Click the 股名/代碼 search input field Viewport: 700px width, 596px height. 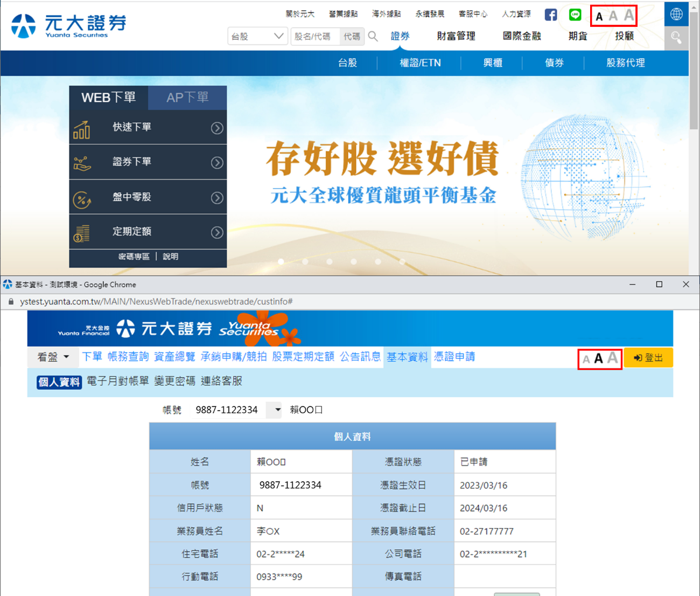pos(316,36)
